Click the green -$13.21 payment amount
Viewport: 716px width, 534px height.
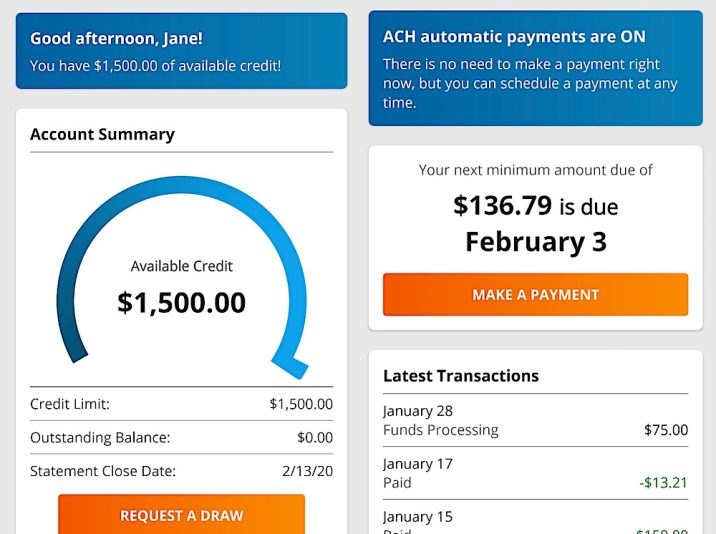pos(663,483)
